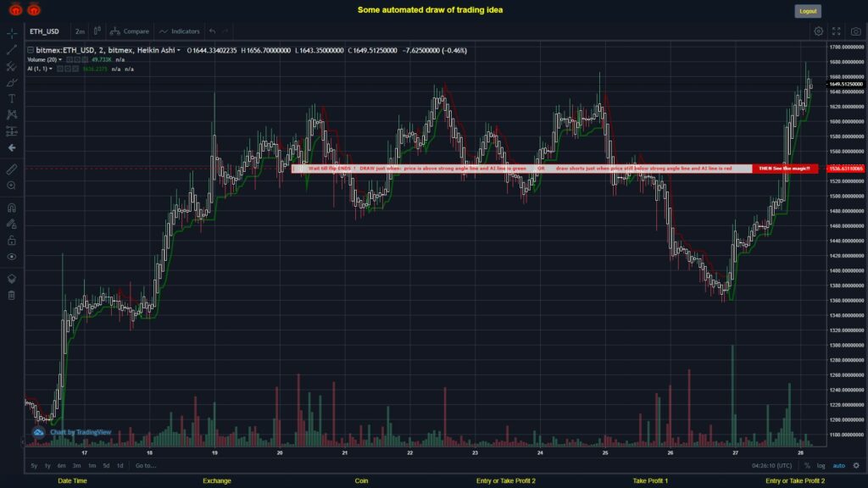Click the red THEN See the magic label
The image size is (868, 488).
(x=785, y=169)
